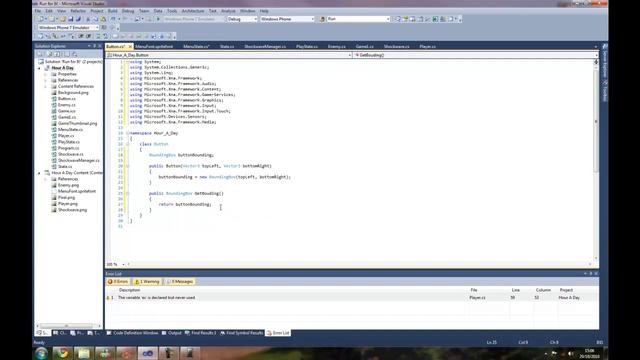The height and width of the screenshot is (360, 640).
Task: Click the Paste toolbar icon
Action: [103, 19]
